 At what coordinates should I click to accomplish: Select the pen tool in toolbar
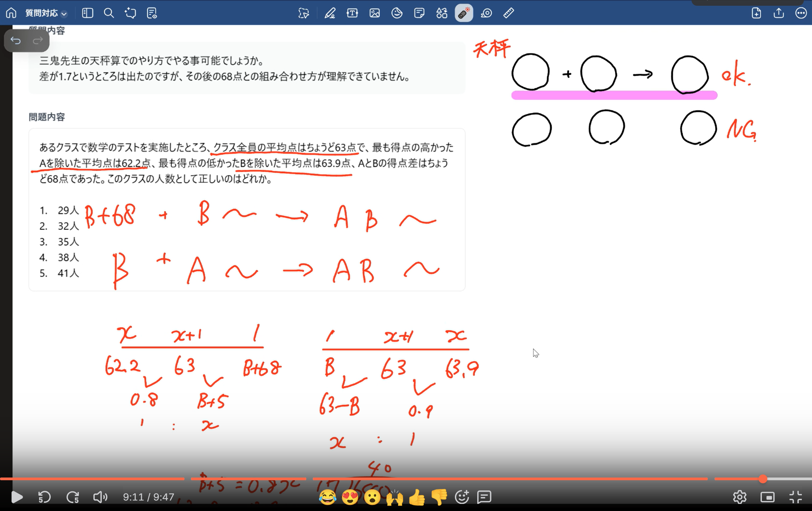[330, 13]
